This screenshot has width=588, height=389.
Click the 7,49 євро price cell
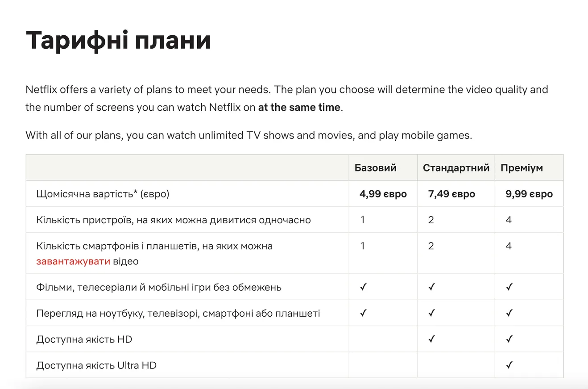(451, 194)
